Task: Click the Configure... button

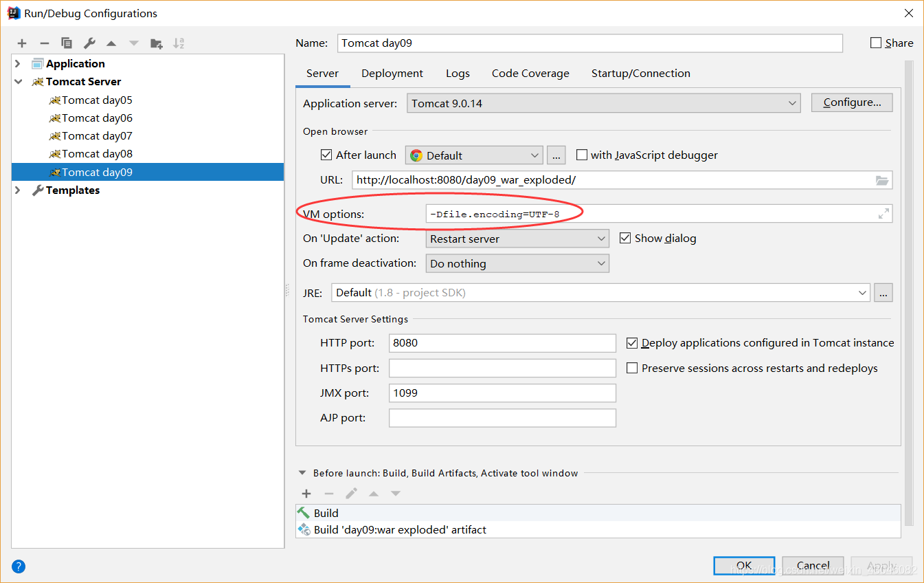Action: tap(852, 102)
